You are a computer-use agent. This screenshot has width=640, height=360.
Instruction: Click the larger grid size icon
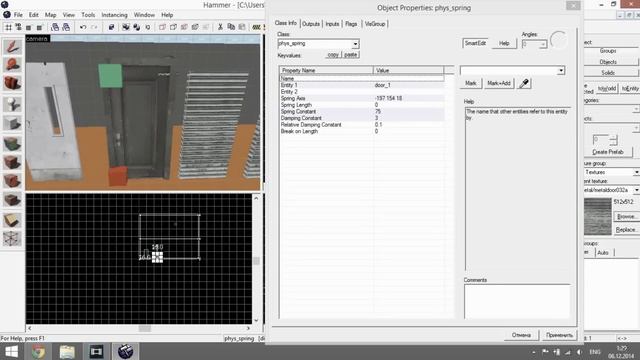click(40, 27)
